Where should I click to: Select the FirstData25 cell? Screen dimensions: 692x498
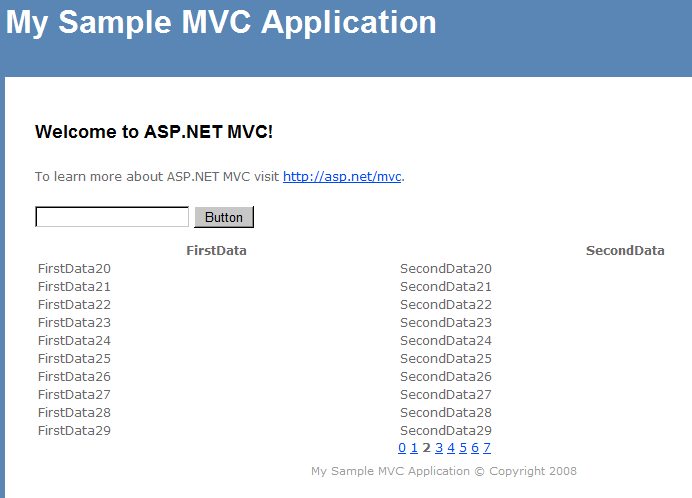(x=74, y=358)
